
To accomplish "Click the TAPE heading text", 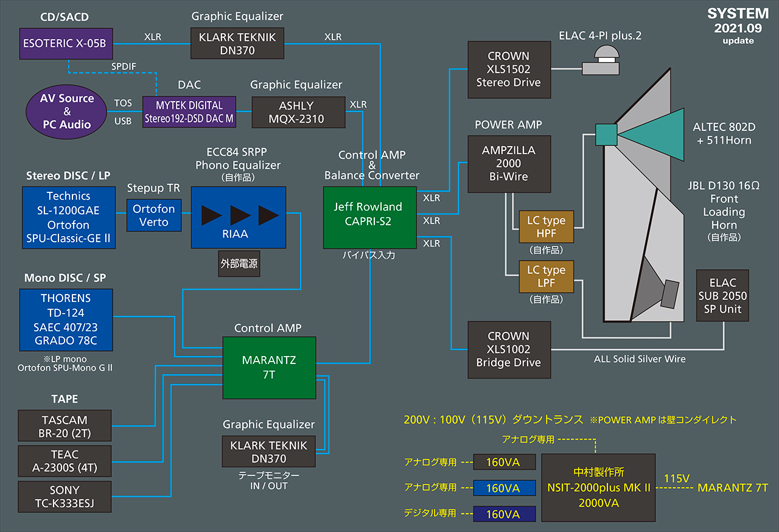I will (65, 399).
